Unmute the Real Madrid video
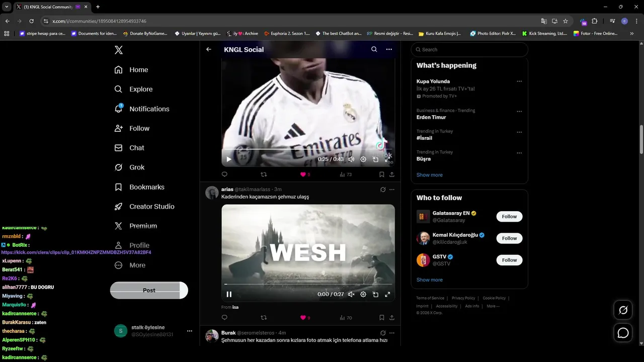Image resolution: width=644 pixels, height=362 pixels. click(x=351, y=159)
